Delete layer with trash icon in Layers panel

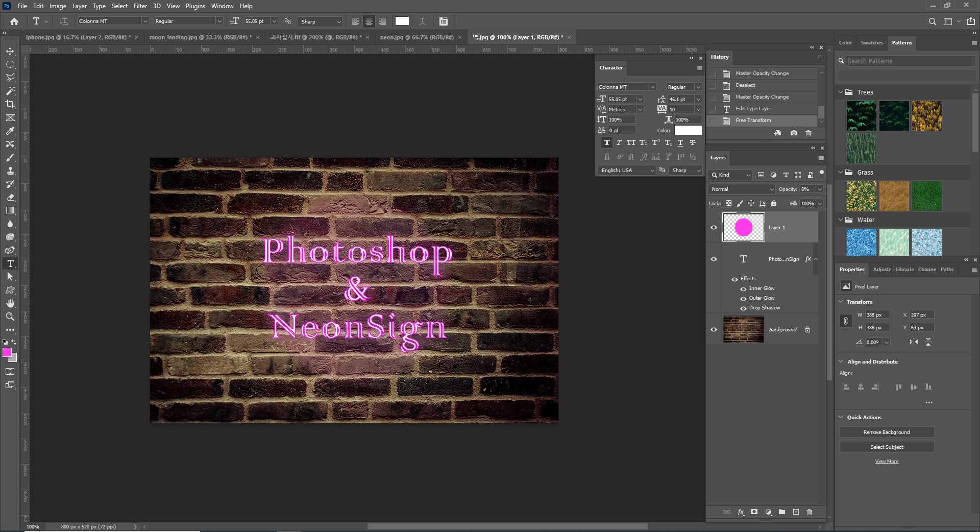coord(809,512)
